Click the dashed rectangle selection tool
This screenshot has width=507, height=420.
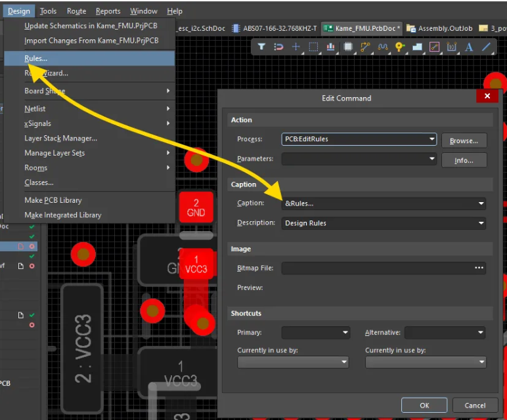313,47
